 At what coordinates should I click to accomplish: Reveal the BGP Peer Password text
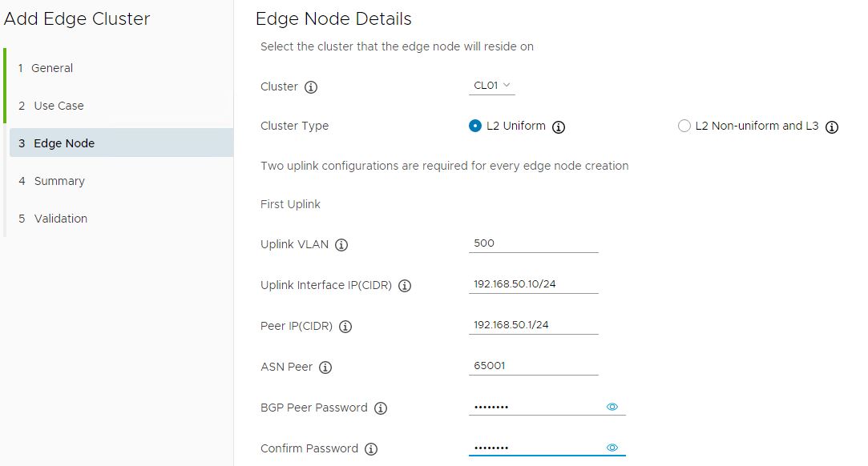tap(612, 407)
